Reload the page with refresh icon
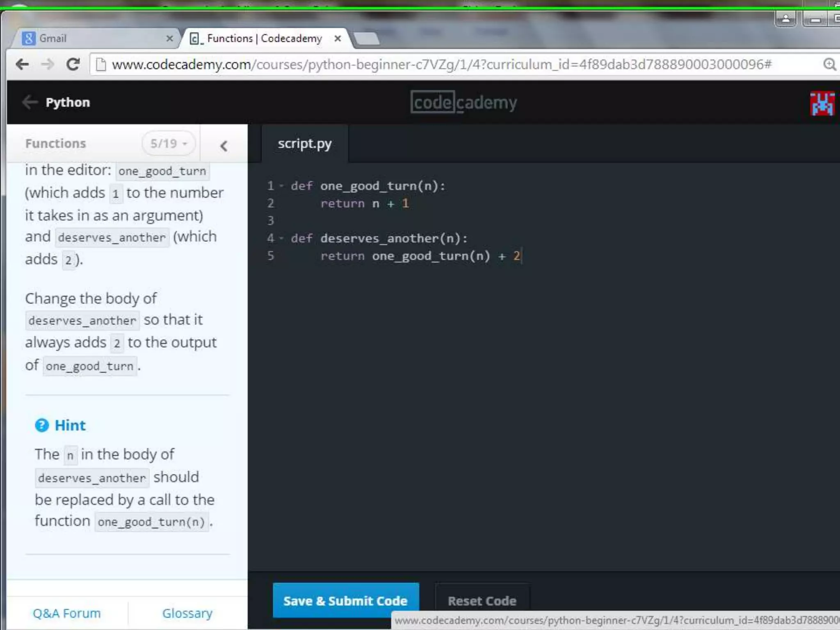Image resolution: width=840 pixels, height=630 pixels. coord(73,64)
